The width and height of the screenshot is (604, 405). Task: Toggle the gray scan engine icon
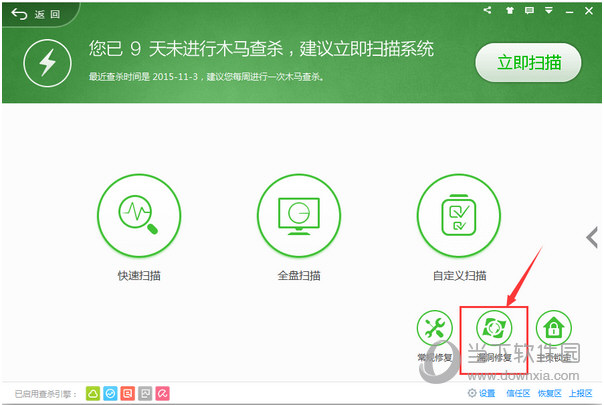(145, 393)
